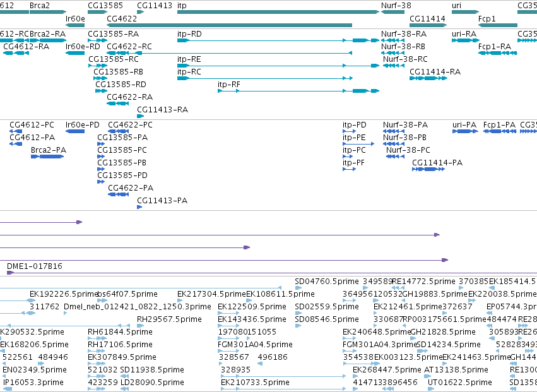Click the itp-PE protein

(x=358, y=144)
